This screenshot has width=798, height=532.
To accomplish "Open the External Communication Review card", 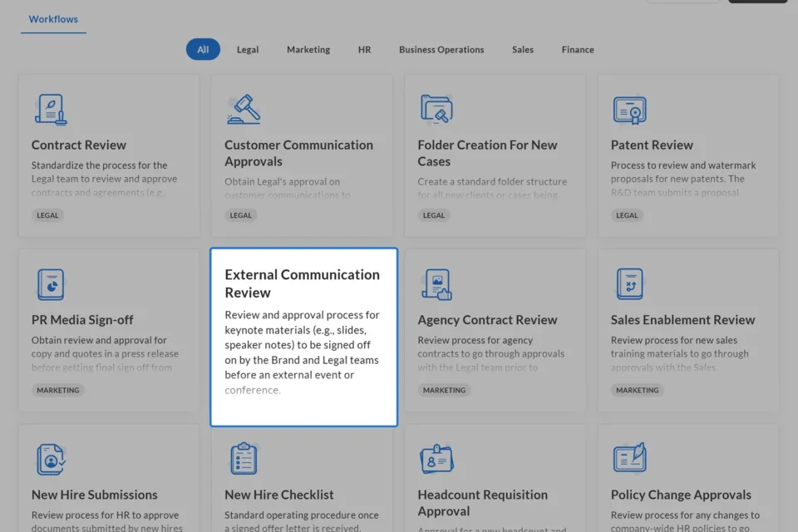I will [303, 337].
